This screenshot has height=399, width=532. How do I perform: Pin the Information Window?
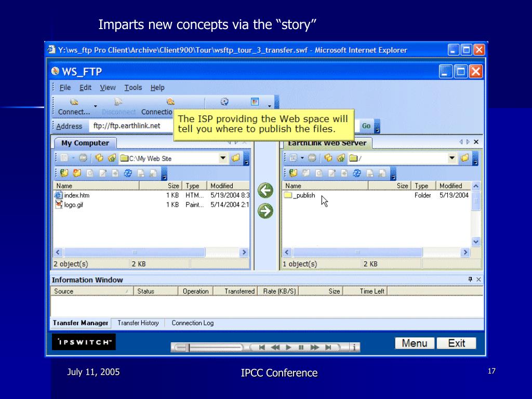click(470, 279)
